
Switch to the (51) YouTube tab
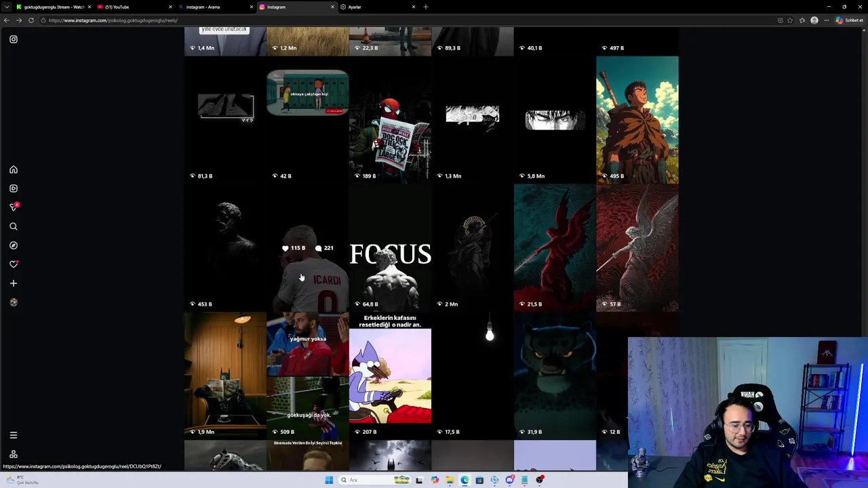point(132,7)
